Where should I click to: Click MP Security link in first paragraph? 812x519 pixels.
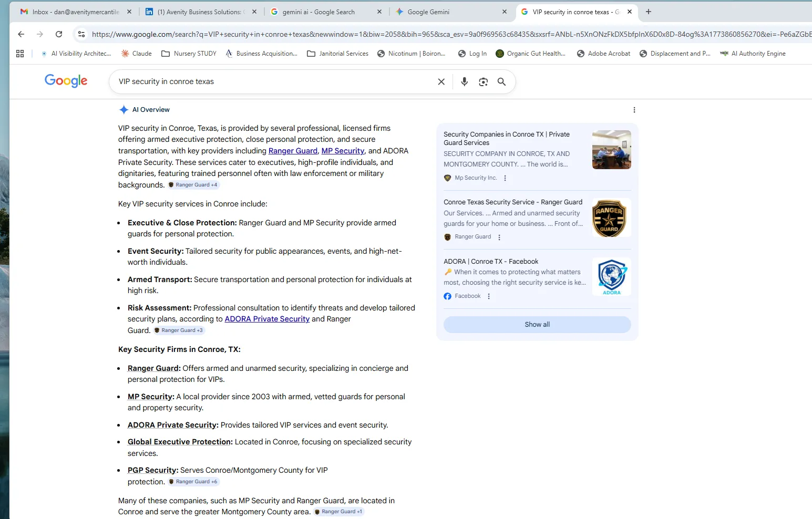point(343,151)
